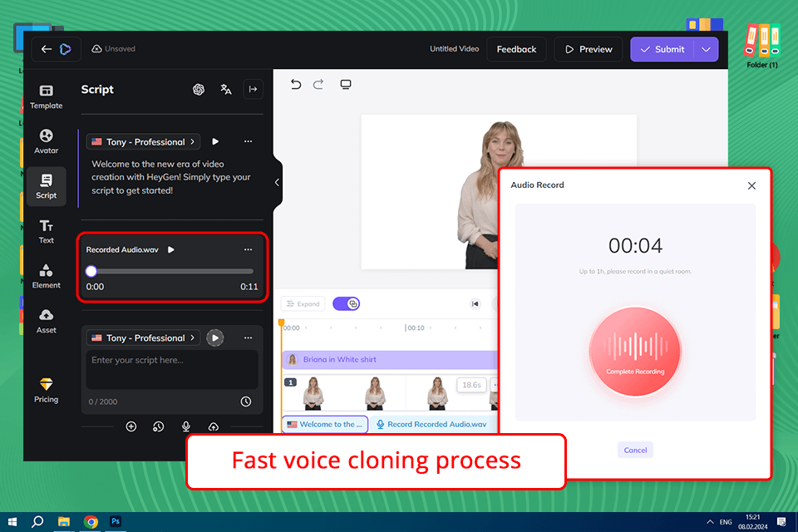798x532 pixels.
Task: Play the first Tony - Professional script
Action: pyautogui.click(x=215, y=141)
